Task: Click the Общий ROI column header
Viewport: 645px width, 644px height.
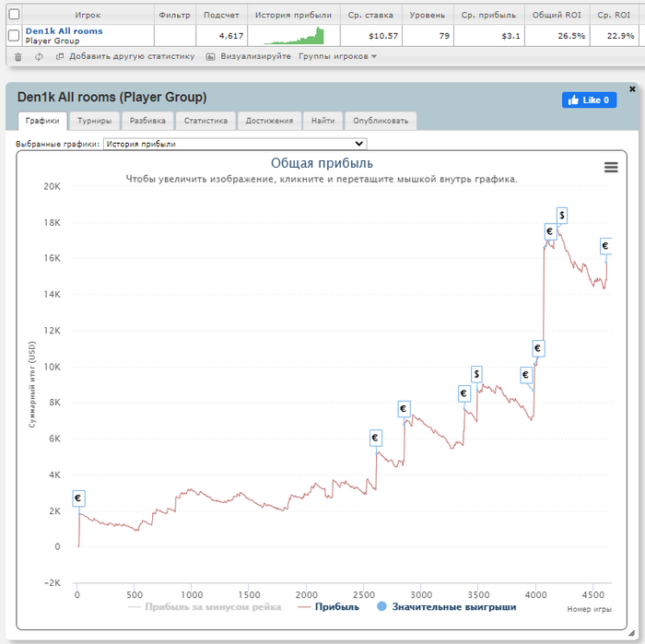Action: tap(557, 15)
